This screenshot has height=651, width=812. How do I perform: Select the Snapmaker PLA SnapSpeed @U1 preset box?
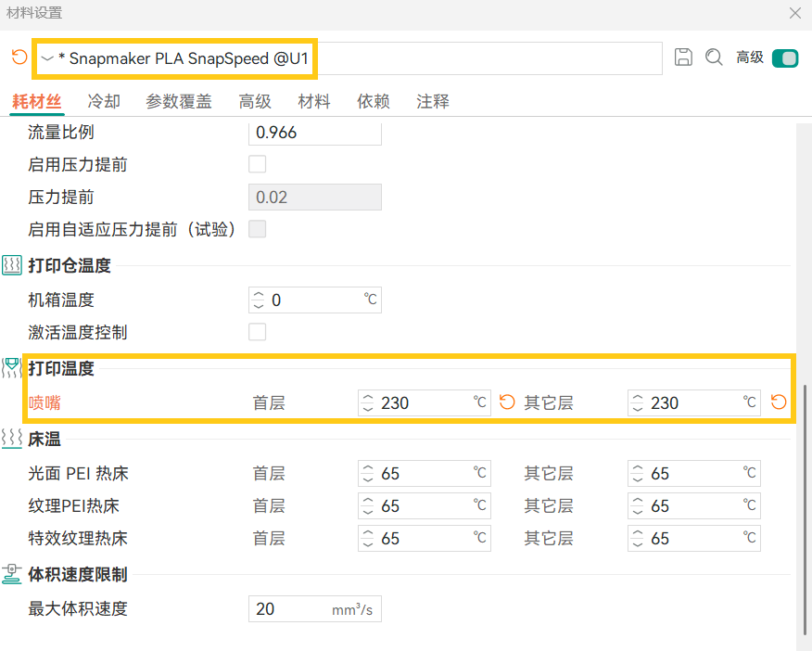point(349,58)
